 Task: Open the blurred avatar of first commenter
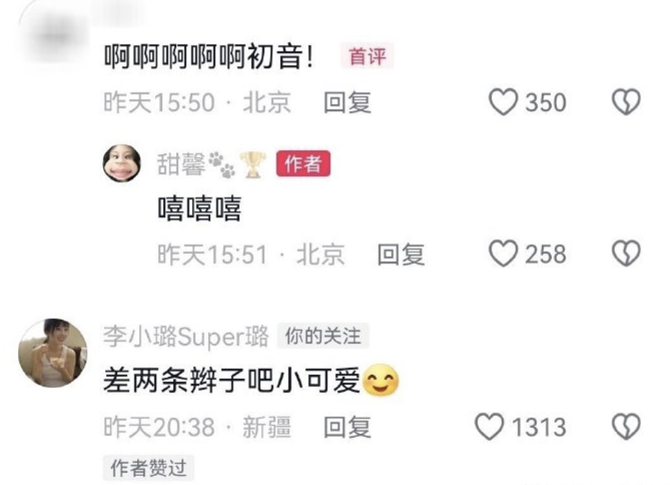pyautogui.click(x=53, y=36)
